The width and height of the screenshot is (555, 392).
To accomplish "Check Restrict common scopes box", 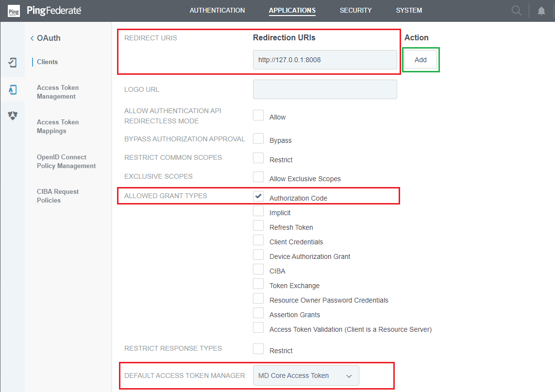I will (x=258, y=158).
